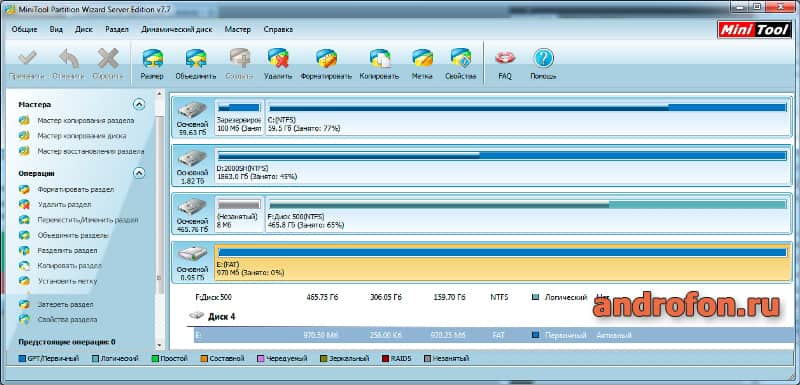Screen dimensions: 800x385
Task: Click the Форматировать toolbar icon
Action: [x=326, y=58]
